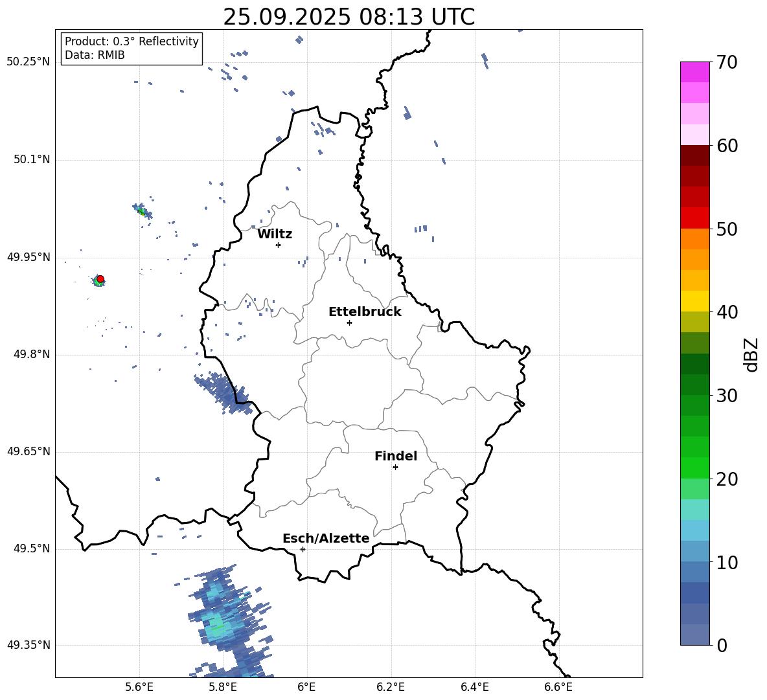Click the Wiltz city label

pyautogui.click(x=275, y=234)
